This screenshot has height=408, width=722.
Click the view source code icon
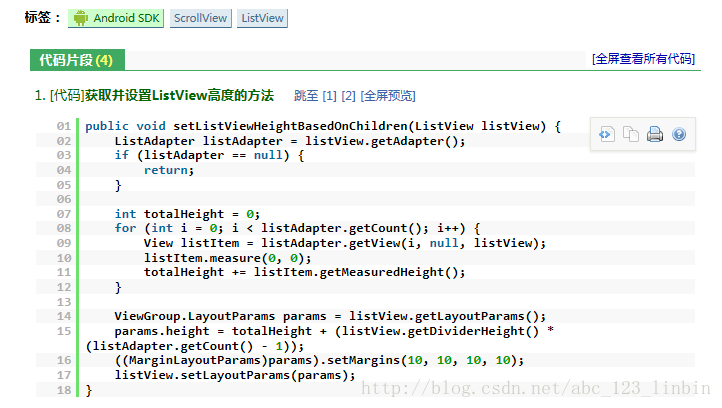[x=606, y=134]
